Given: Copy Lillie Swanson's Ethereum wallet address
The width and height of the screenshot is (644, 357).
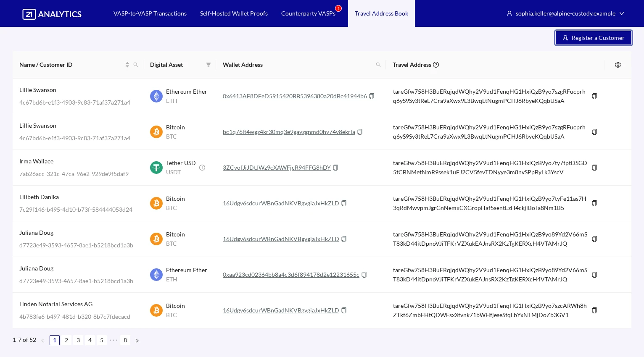Looking at the screenshot, I should (372, 96).
